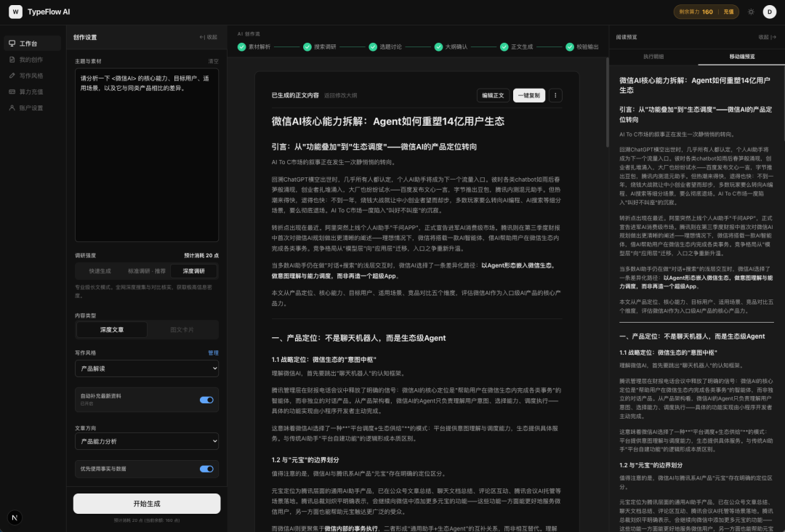Click the 校验输出 step check icon
The width and height of the screenshot is (785, 532).
(x=570, y=47)
